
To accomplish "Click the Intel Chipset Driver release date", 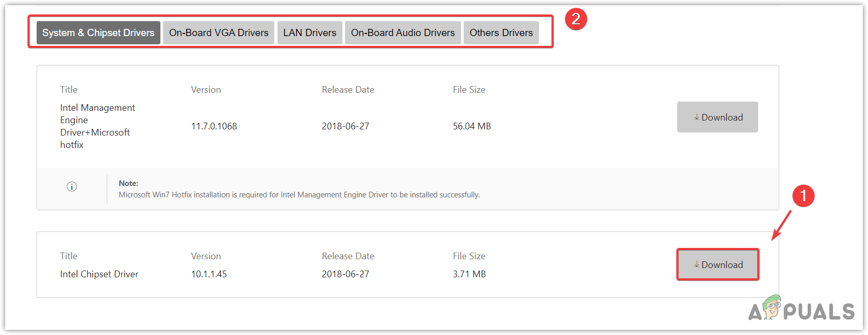I will click(346, 274).
